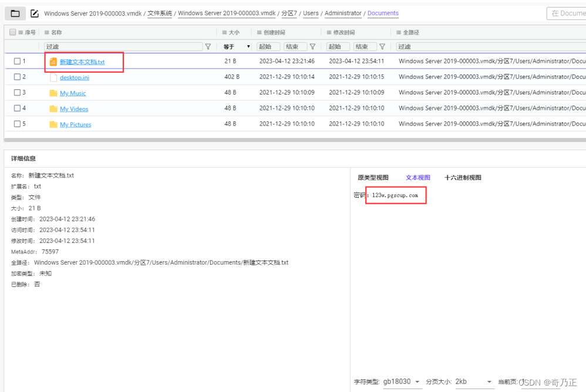Click the creation time filter funnel icon
The width and height of the screenshot is (586, 392).
coord(312,47)
